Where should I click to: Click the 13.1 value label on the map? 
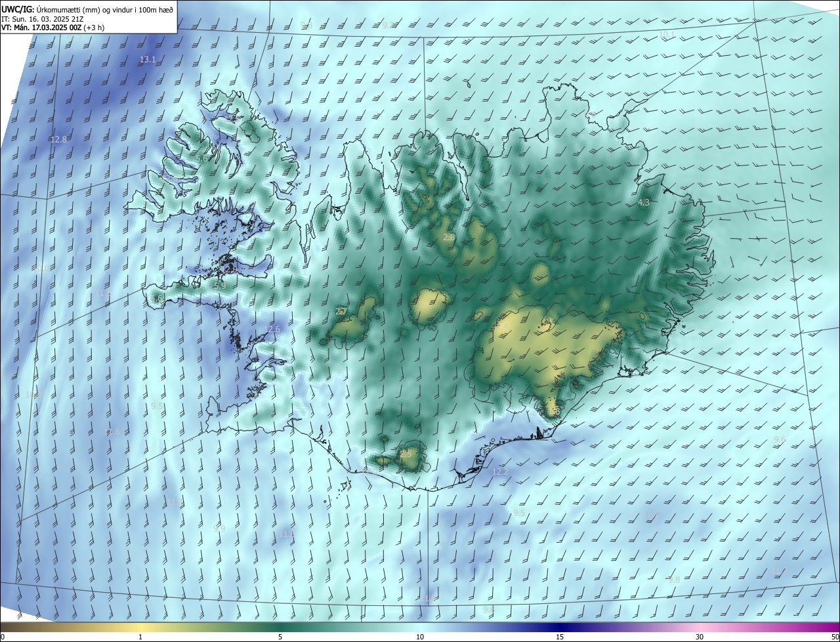(x=148, y=60)
